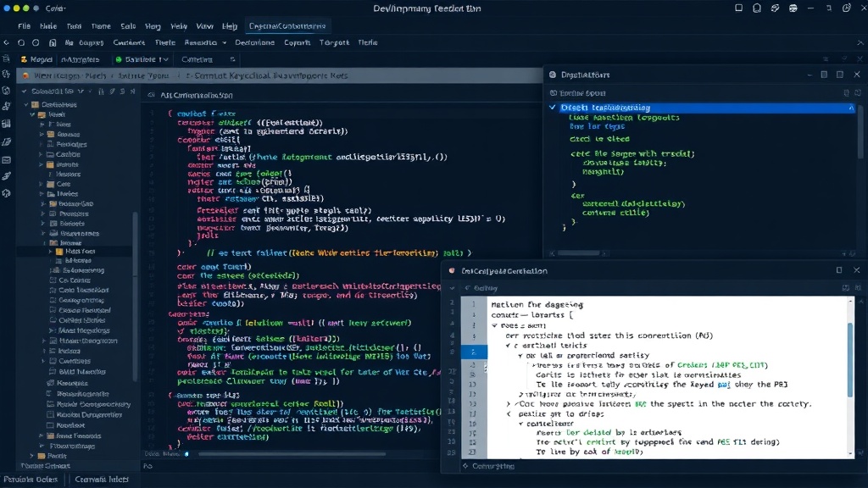Select the Magel tab

36,59
